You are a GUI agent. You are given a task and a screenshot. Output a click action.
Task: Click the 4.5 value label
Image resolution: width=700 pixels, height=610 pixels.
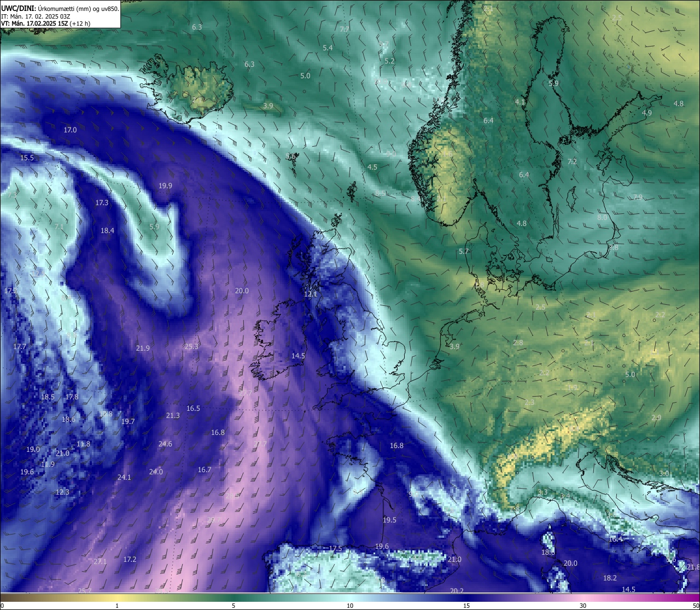pos(372,167)
